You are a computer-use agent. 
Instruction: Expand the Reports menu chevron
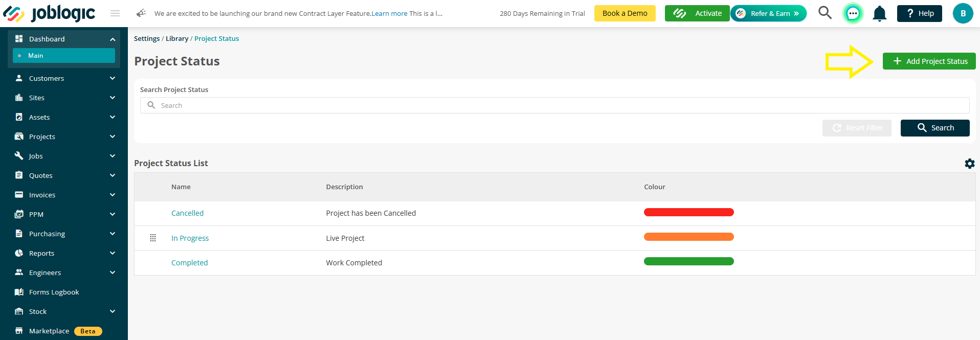[x=113, y=253]
